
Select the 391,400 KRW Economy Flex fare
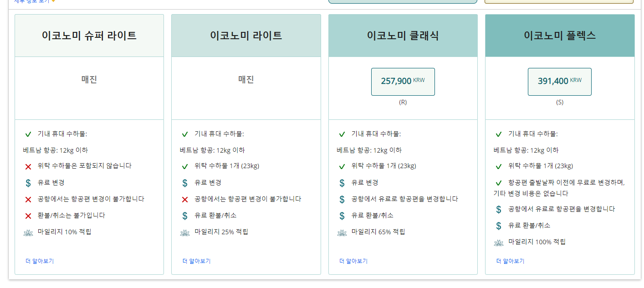point(559,82)
